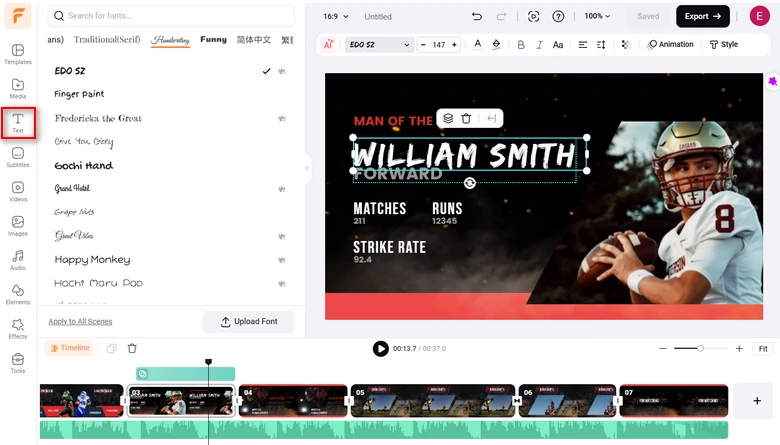Delete the selected scene with timeline trash icon
This screenshot has height=445, width=780.
(x=132, y=349)
